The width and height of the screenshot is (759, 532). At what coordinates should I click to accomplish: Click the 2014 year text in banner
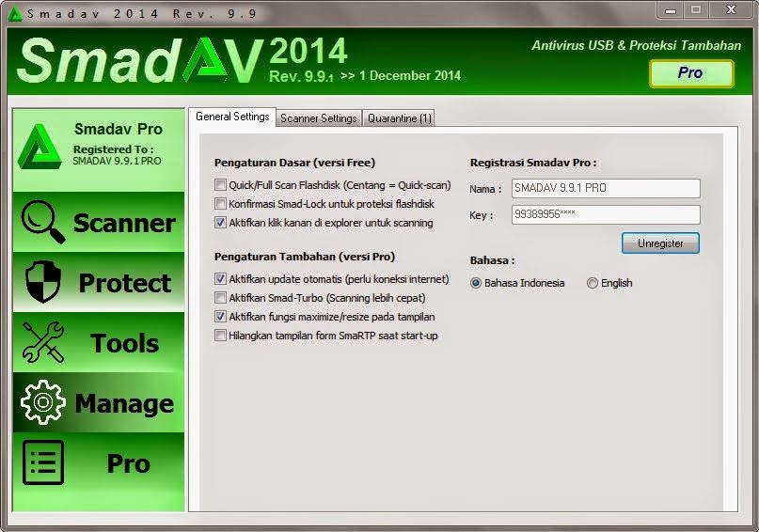tap(308, 52)
